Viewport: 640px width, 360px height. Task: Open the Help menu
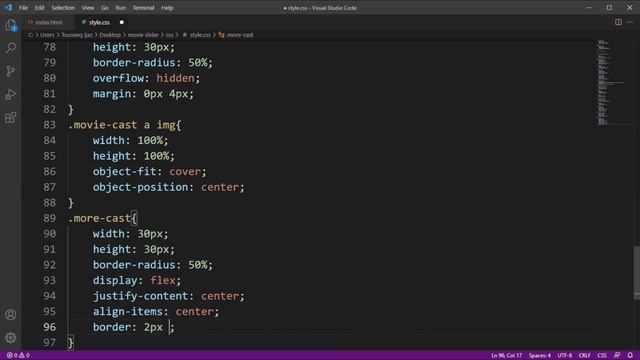167,8
